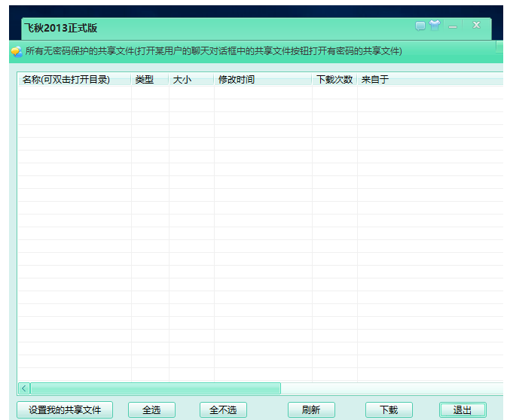Sort by 名称(可双击打开目录) column header

[75, 80]
